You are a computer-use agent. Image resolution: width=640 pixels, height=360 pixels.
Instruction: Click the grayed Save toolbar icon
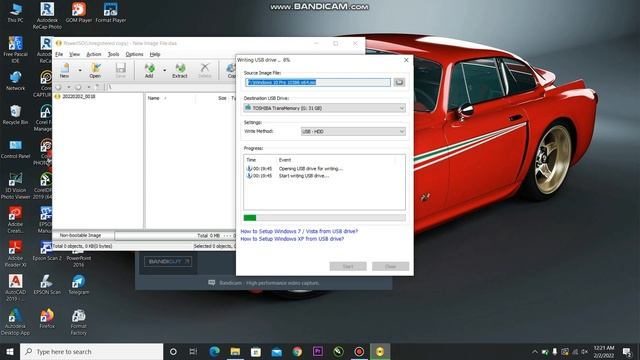[120, 70]
